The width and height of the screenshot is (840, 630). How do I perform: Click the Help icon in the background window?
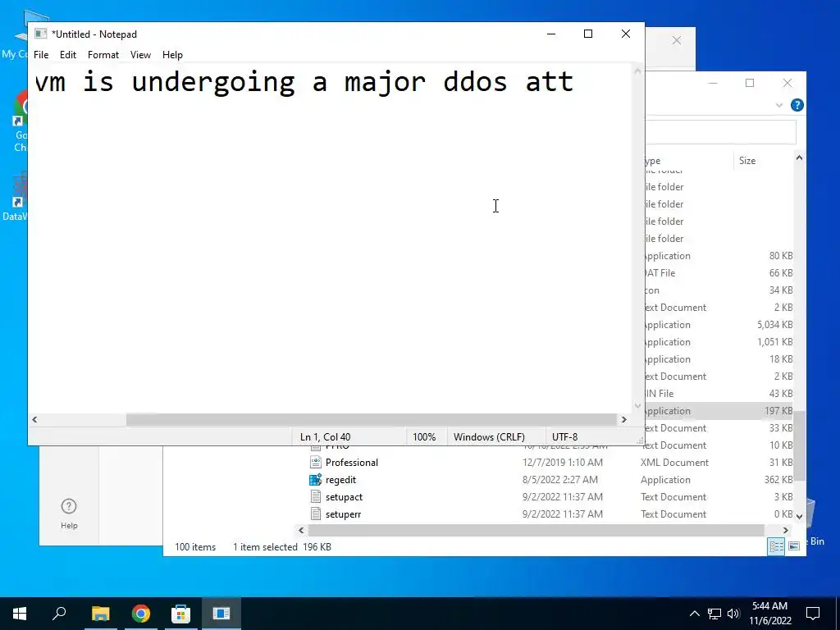point(69,514)
